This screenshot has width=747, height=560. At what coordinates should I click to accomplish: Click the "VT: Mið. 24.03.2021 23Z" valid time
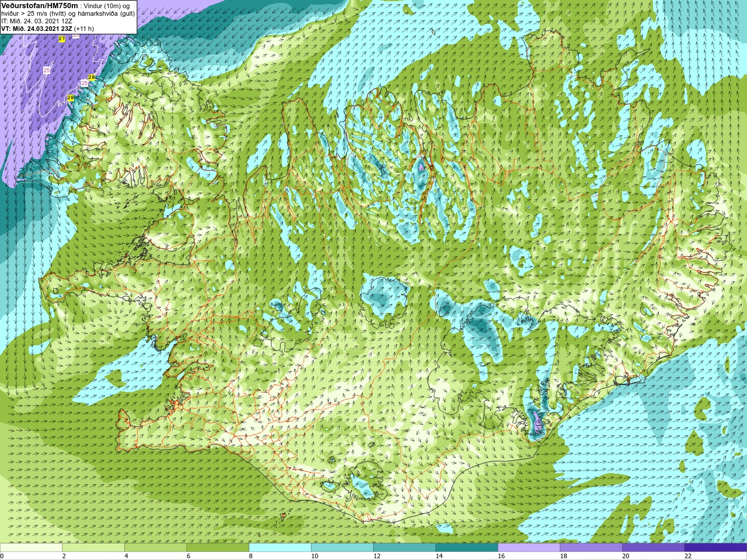point(37,28)
